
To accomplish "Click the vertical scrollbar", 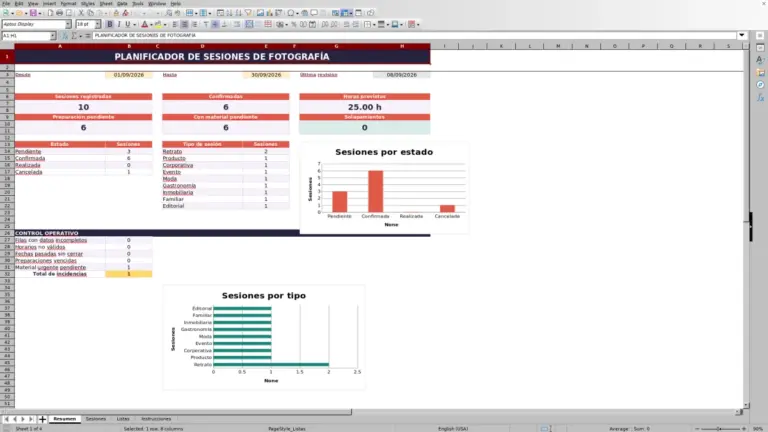I will (x=746, y=225).
